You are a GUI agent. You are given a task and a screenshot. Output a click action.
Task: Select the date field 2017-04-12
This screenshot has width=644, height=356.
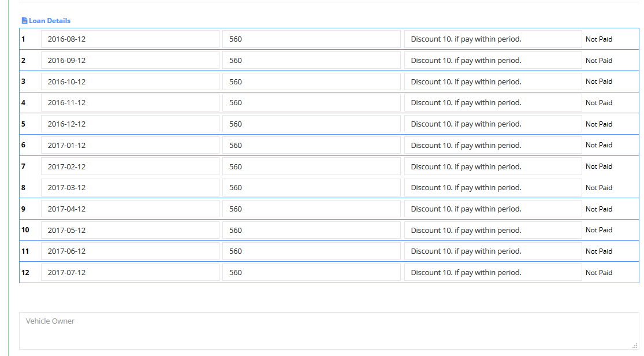pos(130,209)
